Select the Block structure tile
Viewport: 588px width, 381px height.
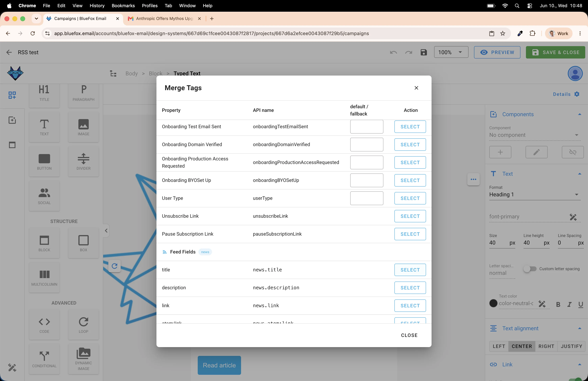tap(44, 243)
